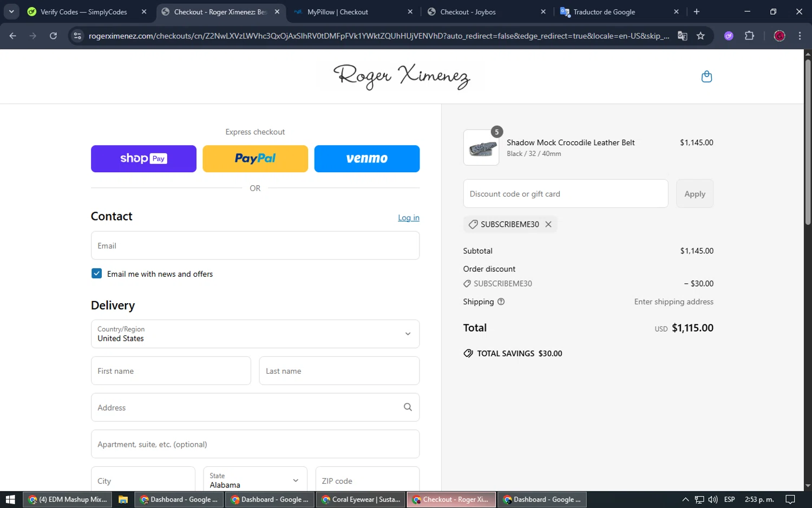
Task: Open the tab search dropdown arrow
Action: pos(11,11)
